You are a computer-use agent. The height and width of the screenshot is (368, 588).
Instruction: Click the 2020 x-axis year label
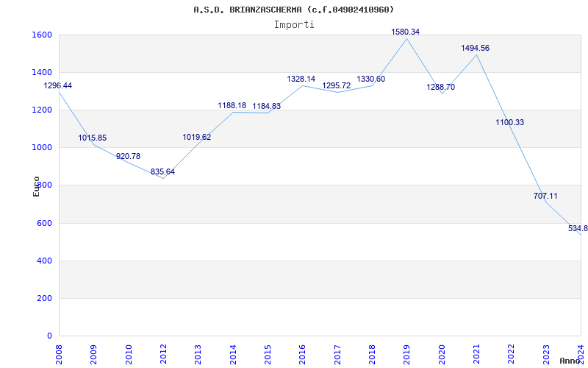pos(442,354)
